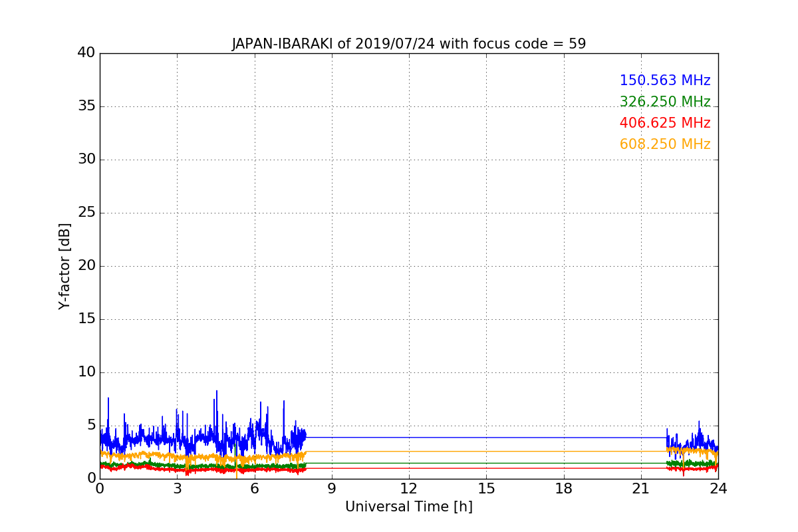Viewport: 798px width, 532px height.
Task: Select the blue 150.563 MHz legend label
Action: [x=664, y=80]
